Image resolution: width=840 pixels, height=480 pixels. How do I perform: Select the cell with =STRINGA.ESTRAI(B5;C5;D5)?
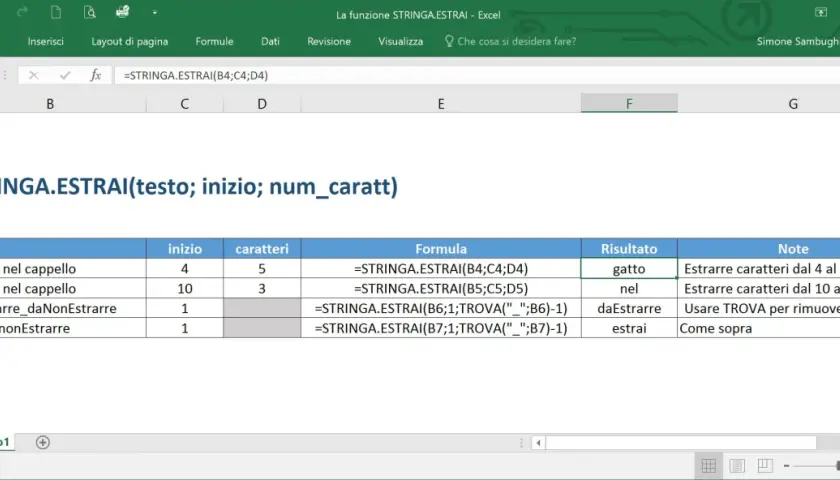(x=441, y=288)
